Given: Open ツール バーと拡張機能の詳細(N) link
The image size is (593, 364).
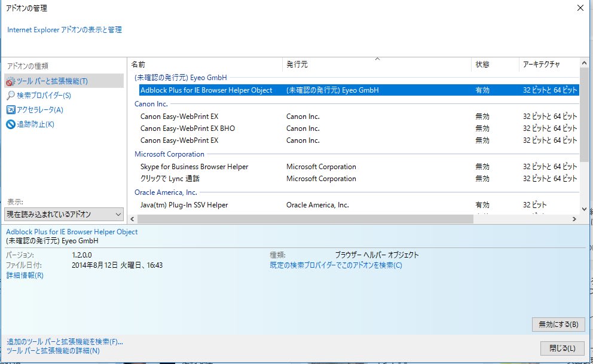Looking at the screenshot, I should coord(53,351).
